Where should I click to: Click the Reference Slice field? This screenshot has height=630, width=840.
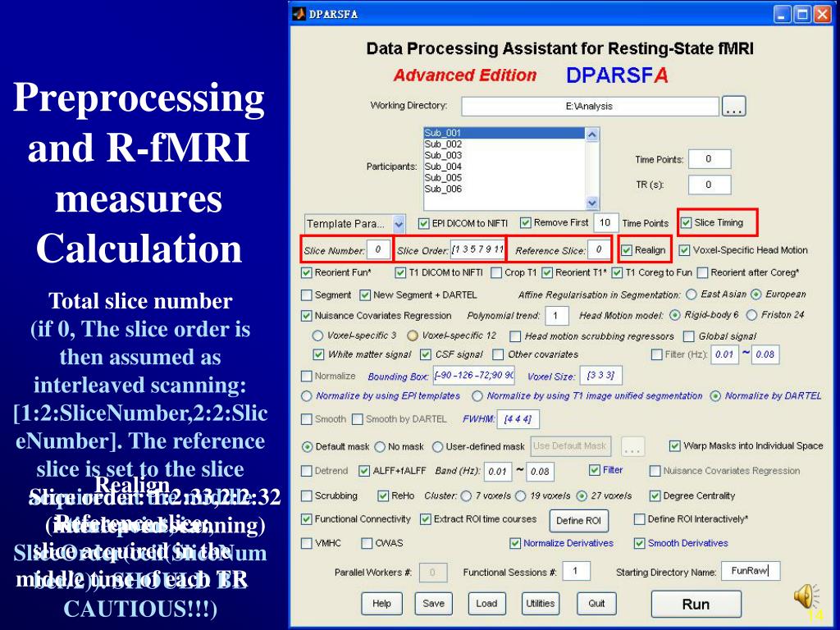point(599,249)
